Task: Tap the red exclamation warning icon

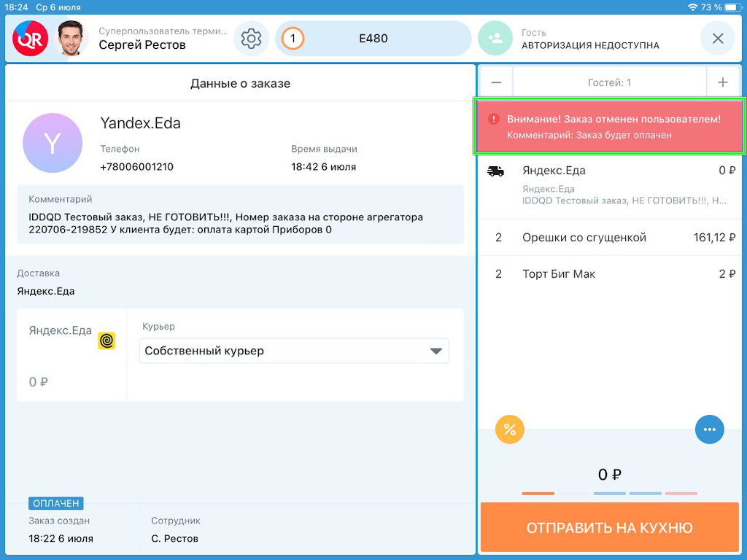Action: [x=494, y=119]
